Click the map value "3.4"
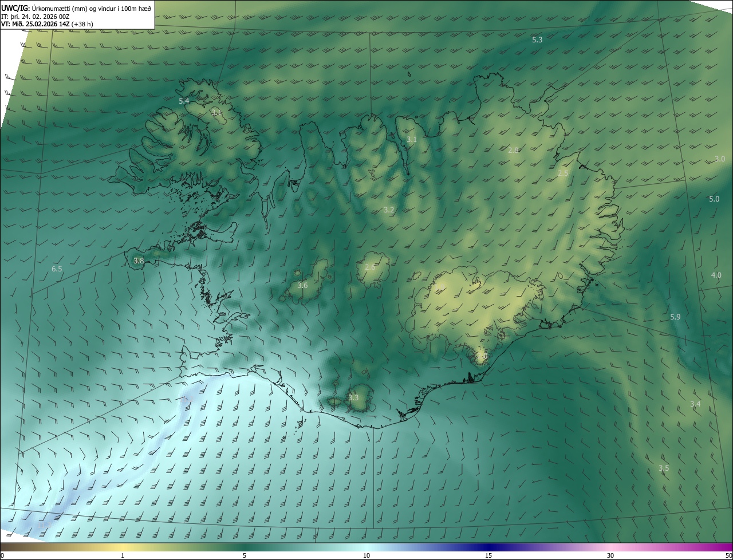The image size is (733, 560). click(x=695, y=404)
